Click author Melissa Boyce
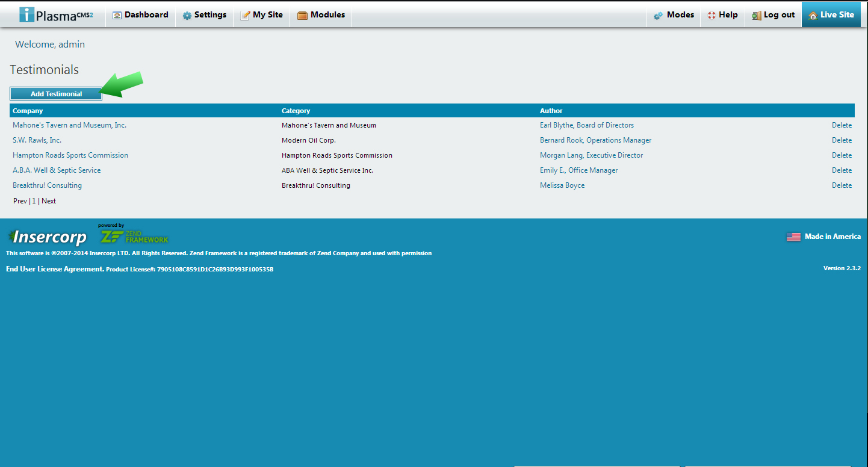 [x=562, y=185]
